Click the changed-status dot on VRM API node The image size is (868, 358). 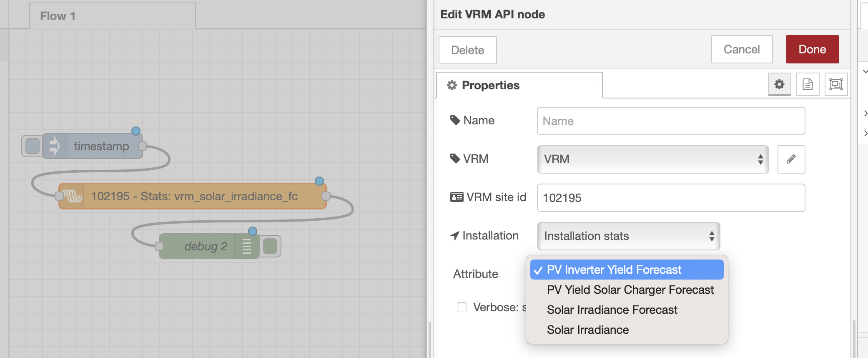[319, 181]
